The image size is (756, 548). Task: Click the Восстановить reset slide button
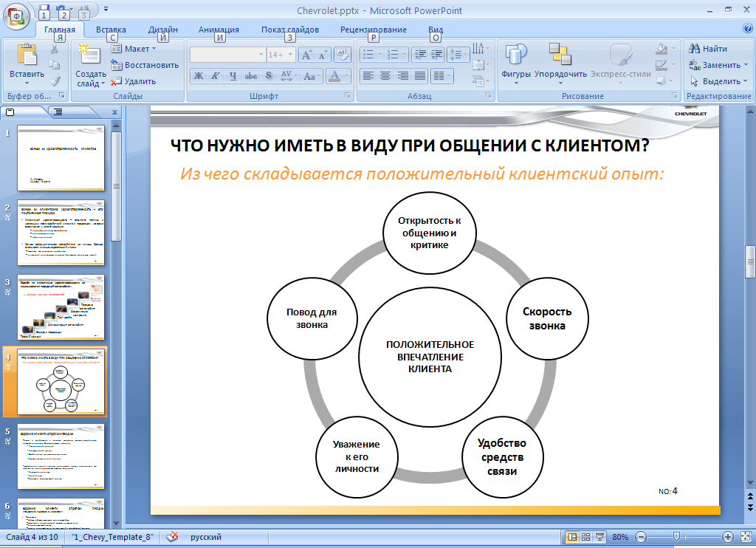coord(145,65)
